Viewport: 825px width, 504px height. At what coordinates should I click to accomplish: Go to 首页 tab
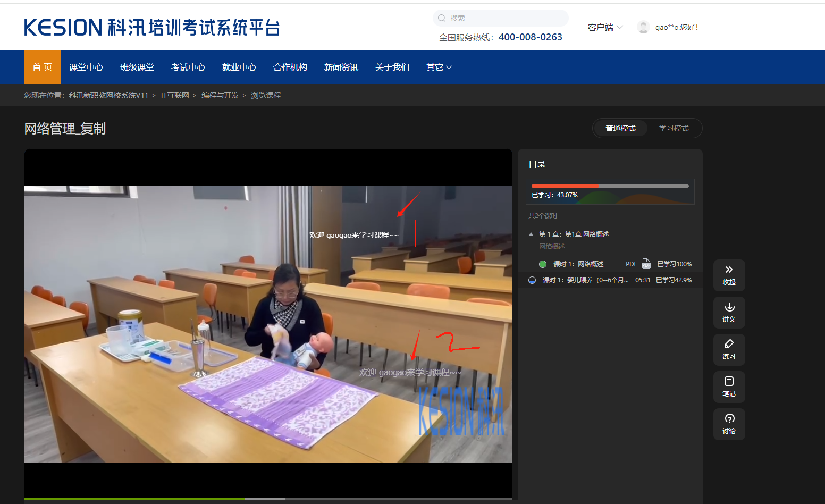(43, 67)
